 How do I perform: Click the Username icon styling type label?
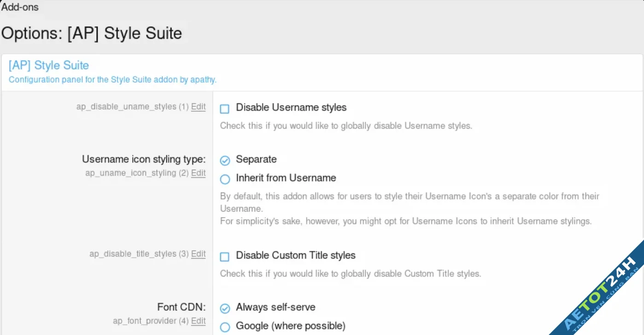[x=144, y=159]
